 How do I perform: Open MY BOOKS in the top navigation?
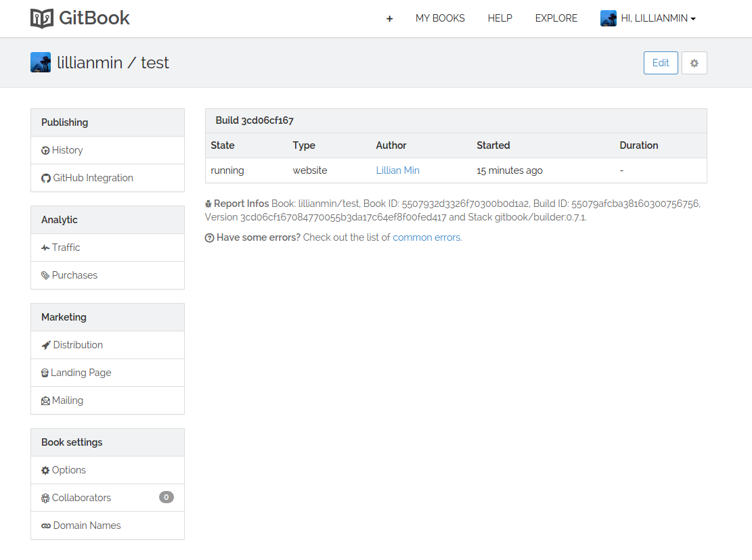tap(440, 18)
